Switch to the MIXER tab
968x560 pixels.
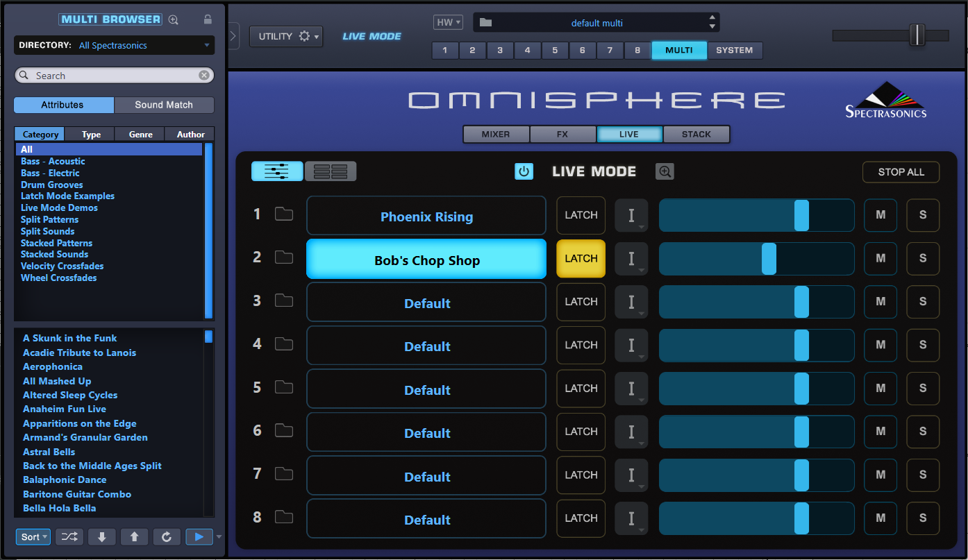coord(496,134)
